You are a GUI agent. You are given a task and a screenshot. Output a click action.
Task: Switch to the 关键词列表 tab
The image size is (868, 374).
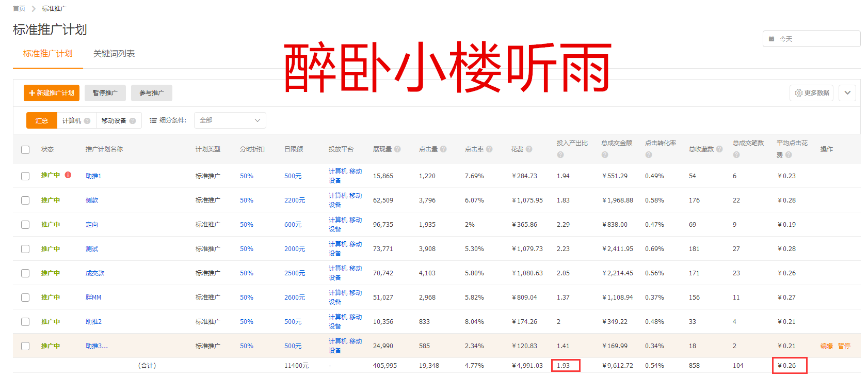tap(114, 54)
